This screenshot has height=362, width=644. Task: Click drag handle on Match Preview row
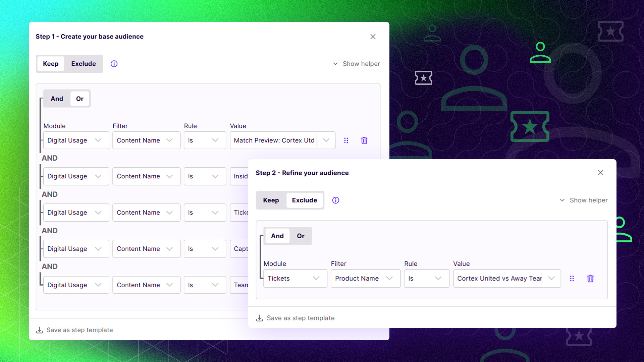346,140
